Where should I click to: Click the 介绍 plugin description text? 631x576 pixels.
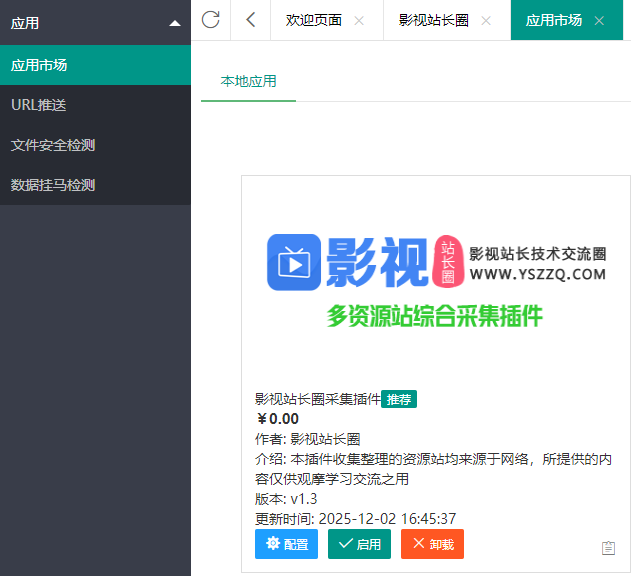(x=433, y=469)
